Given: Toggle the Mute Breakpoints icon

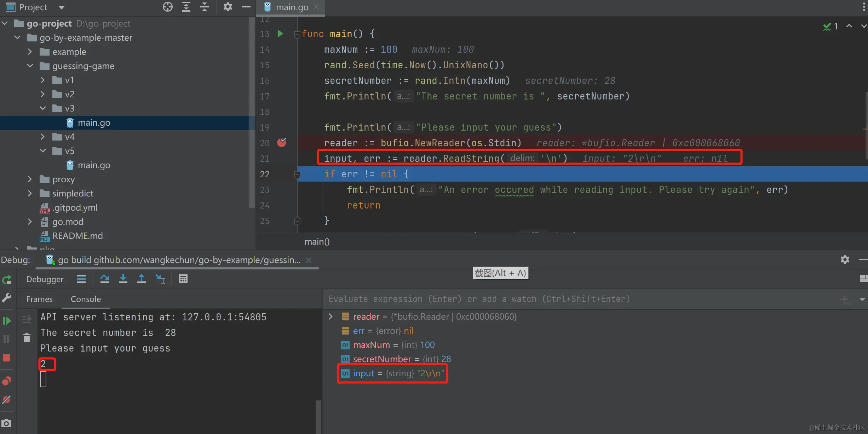Looking at the screenshot, I should click(x=7, y=400).
